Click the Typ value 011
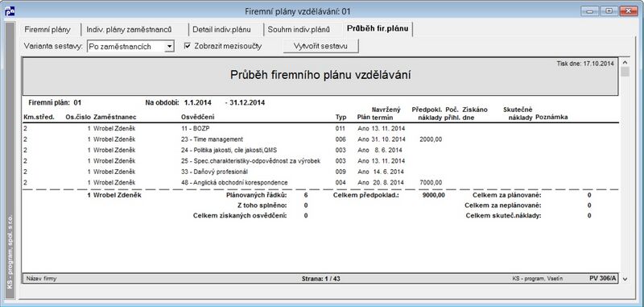 click(341, 128)
